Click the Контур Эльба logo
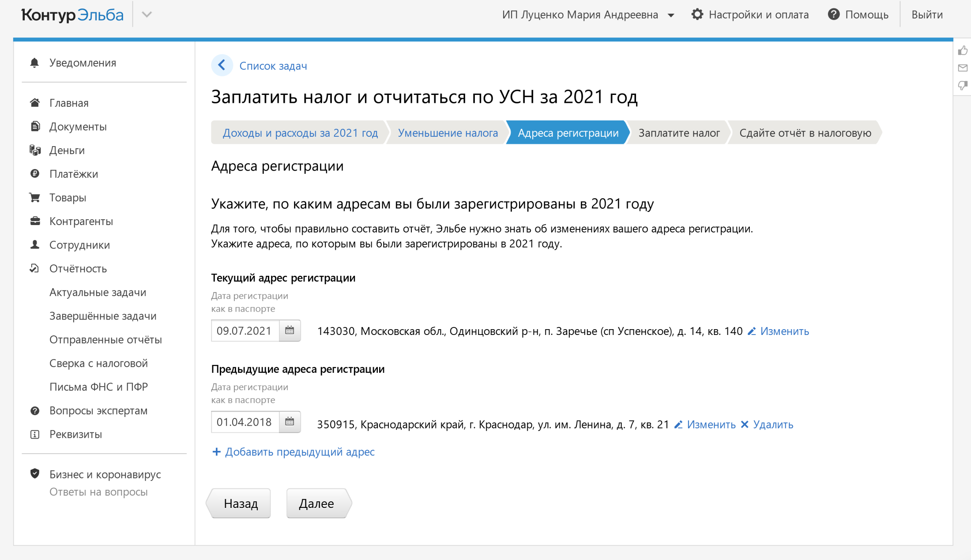The image size is (971, 560). pyautogui.click(x=72, y=15)
